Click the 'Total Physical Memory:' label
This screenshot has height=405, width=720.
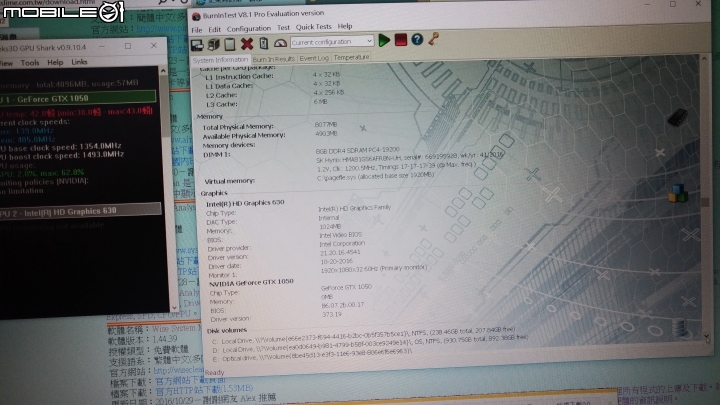pos(238,127)
